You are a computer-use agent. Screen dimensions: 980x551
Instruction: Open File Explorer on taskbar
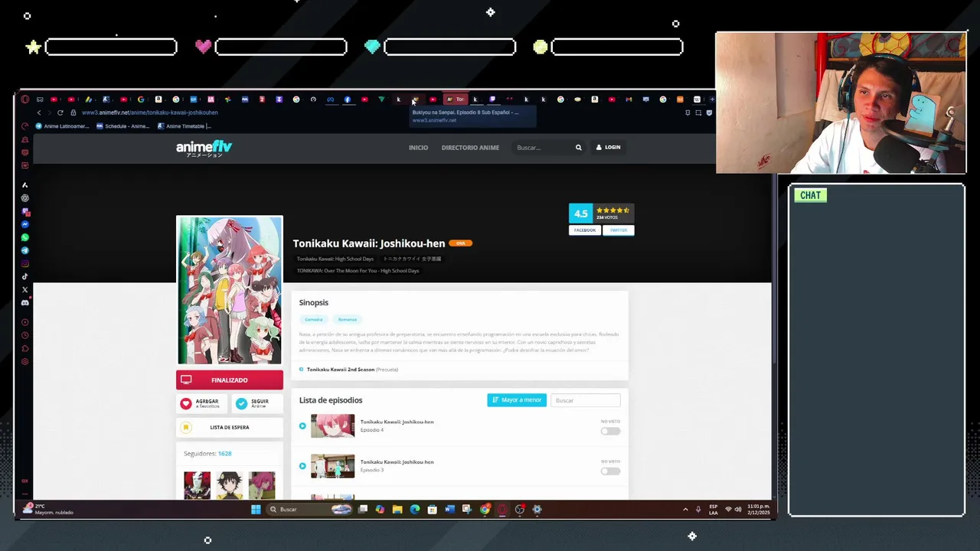point(397,509)
